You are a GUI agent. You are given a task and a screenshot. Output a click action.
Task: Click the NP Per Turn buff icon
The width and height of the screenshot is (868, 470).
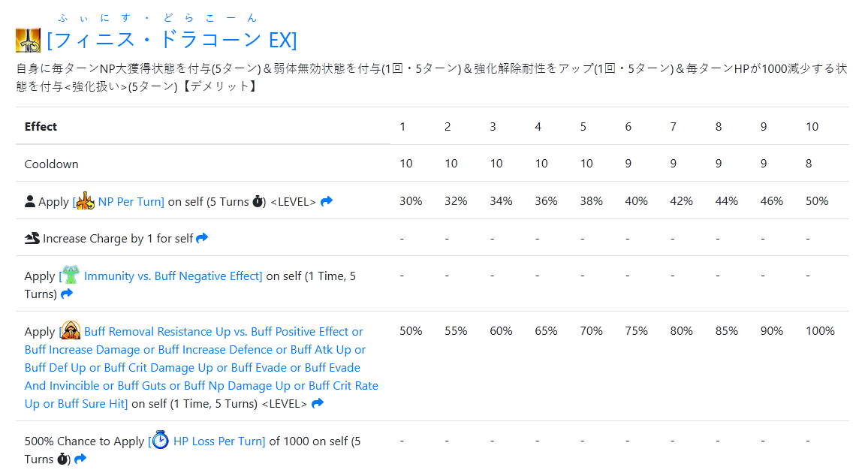86,200
